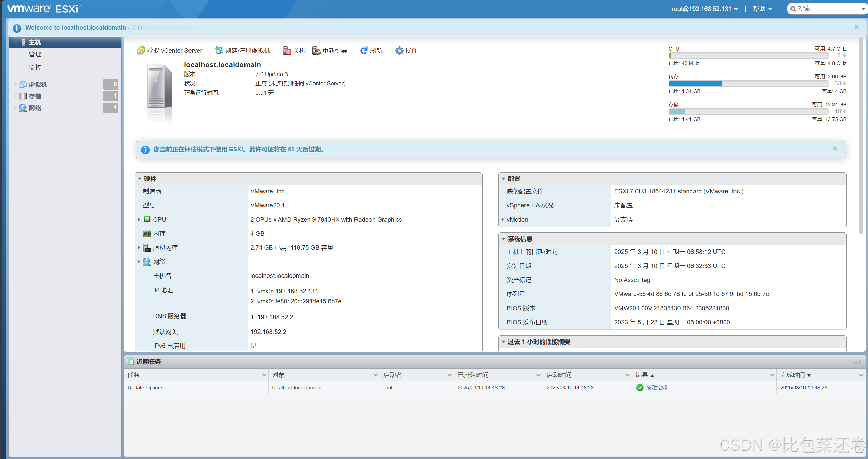The image size is (868, 459).
Task: Expand the CPU hardware row
Action: click(x=139, y=219)
